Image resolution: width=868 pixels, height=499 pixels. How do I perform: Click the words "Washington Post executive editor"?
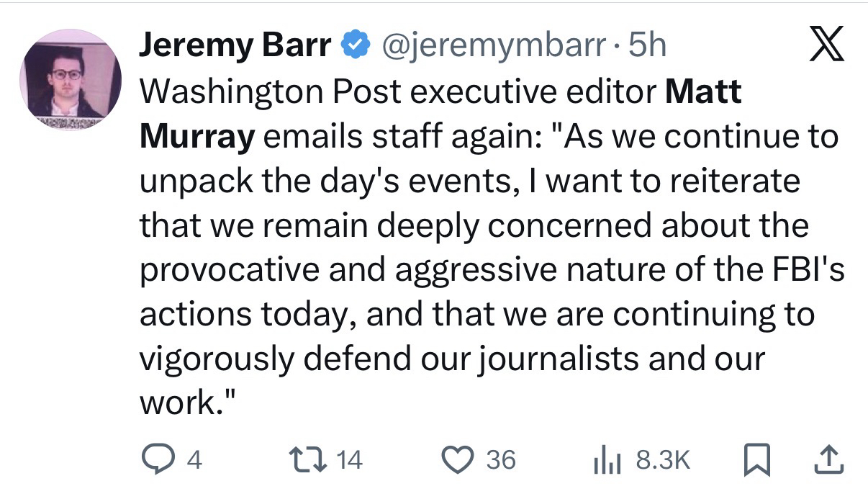pyautogui.click(x=396, y=93)
